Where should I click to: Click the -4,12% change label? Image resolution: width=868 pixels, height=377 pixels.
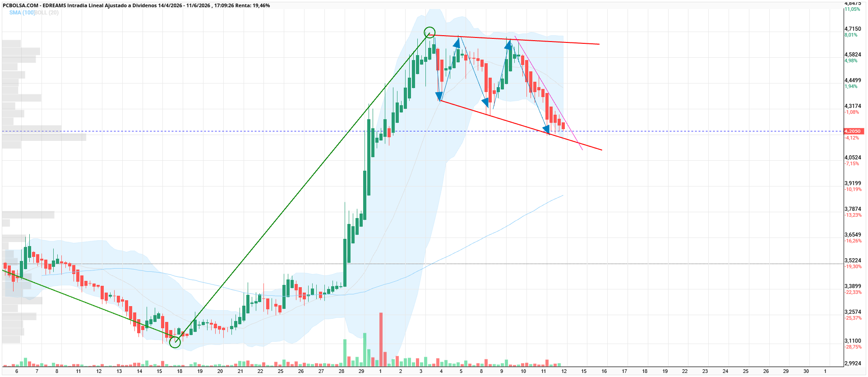pyautogui.click(x=852, y=138)
